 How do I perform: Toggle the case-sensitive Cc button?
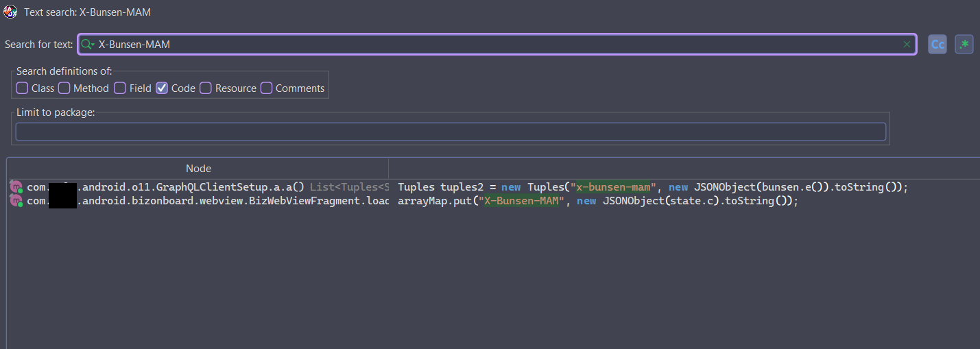(937, 45)
